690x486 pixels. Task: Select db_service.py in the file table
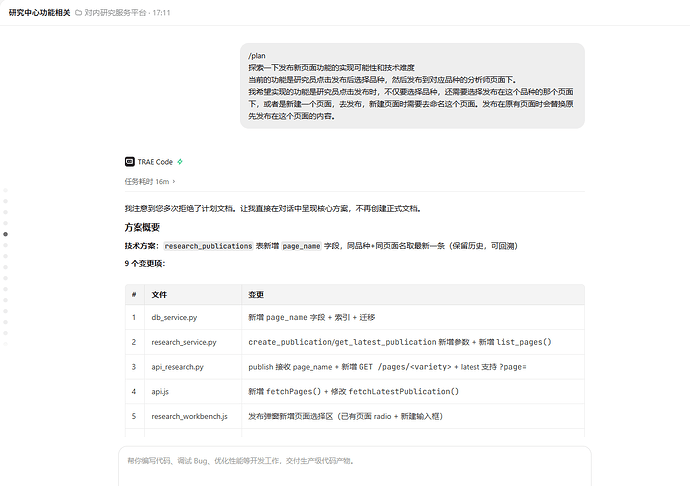coord(174,317)
